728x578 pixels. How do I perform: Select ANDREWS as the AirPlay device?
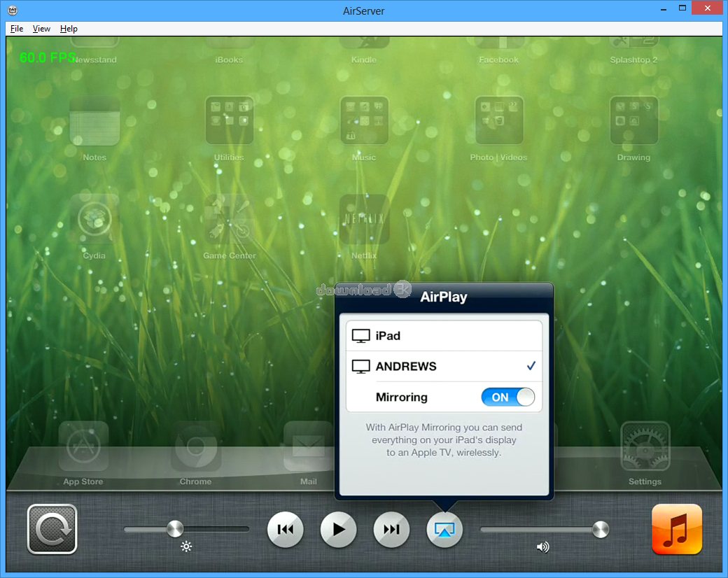coord(444,366)
